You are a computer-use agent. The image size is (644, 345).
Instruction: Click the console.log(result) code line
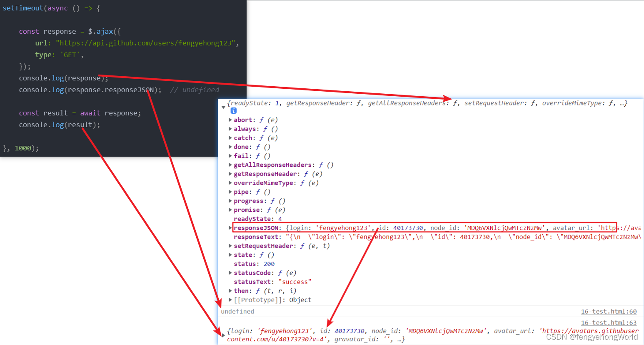coord(60,125)
